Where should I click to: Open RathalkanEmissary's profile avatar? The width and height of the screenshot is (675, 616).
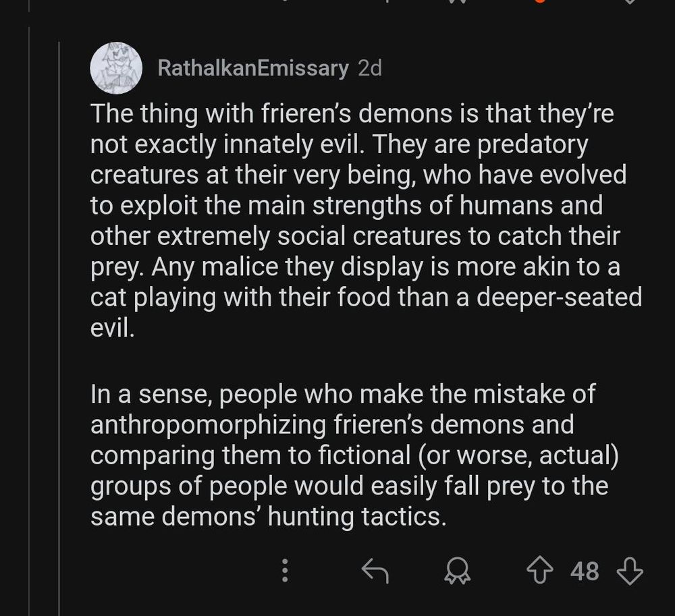(x=116, y=68)
